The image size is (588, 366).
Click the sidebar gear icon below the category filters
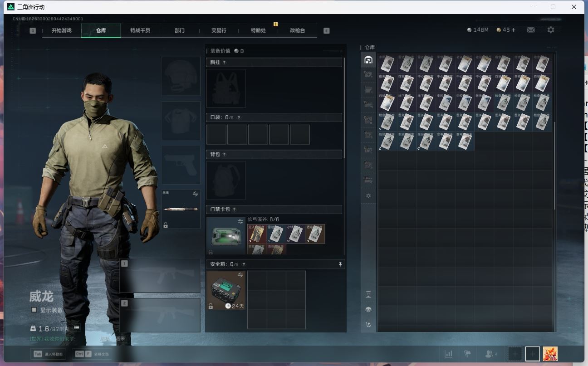click(368, 196)
